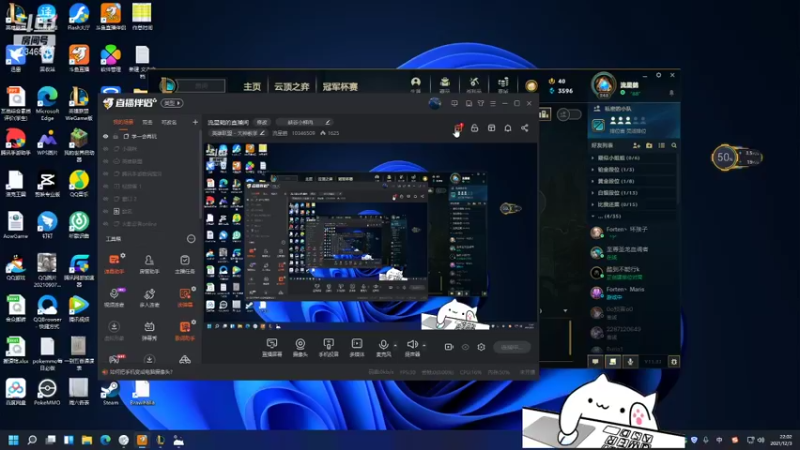
Task: Open the League client chat bubble button
Action: (x=595, y=361)
